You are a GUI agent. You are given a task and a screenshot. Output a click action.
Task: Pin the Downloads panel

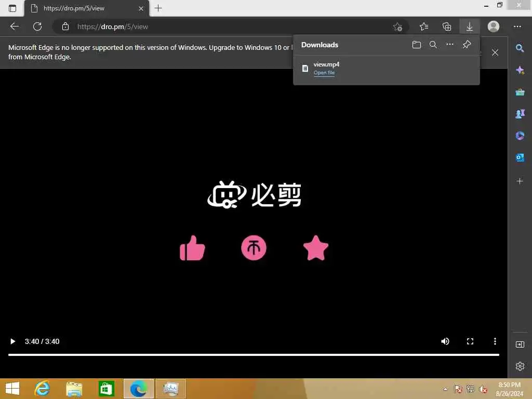467,45
